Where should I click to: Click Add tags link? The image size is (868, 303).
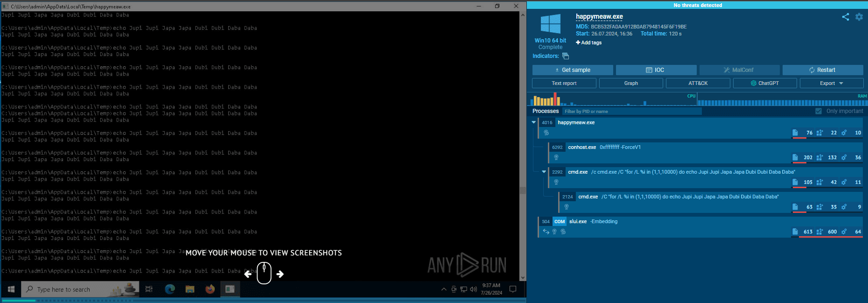[x=589, y=42]
